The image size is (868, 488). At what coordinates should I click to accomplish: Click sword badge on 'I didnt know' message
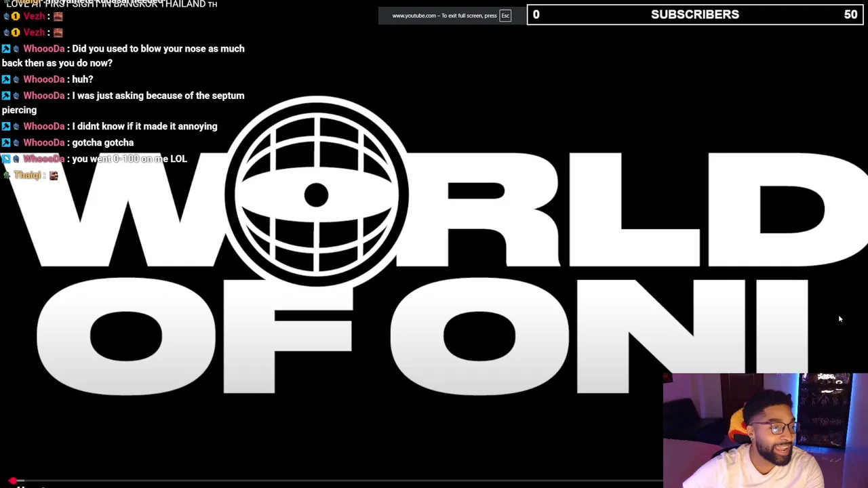[6, 126]
